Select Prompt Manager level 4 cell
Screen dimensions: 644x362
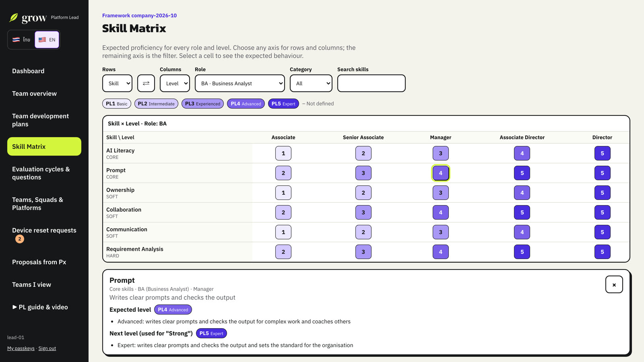click(441, 173)
